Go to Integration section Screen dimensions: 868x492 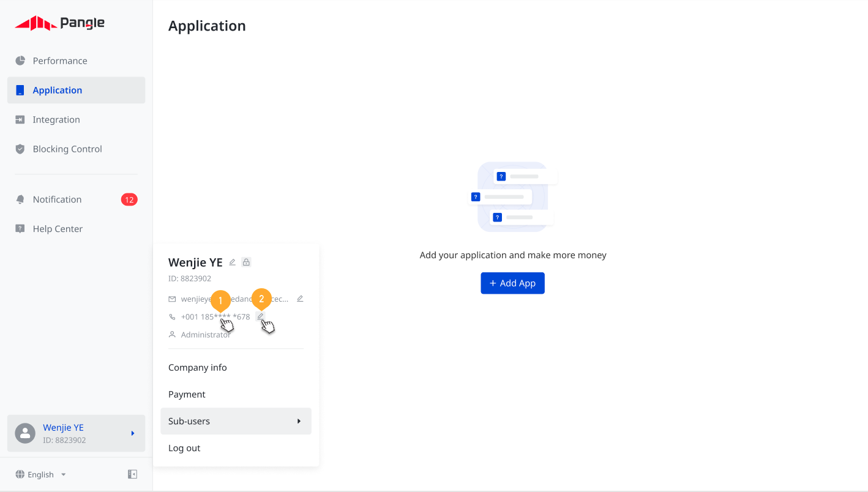coord(76,119)
